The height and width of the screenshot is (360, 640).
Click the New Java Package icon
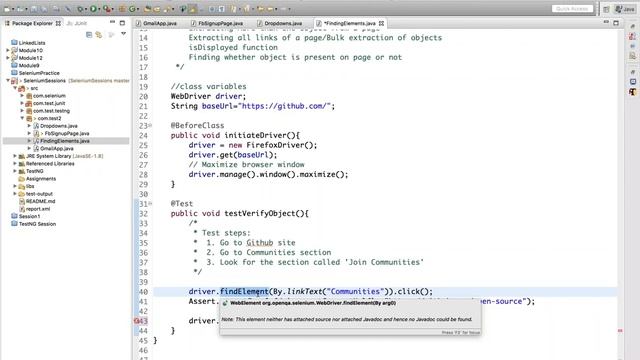(x=122, y=9)
